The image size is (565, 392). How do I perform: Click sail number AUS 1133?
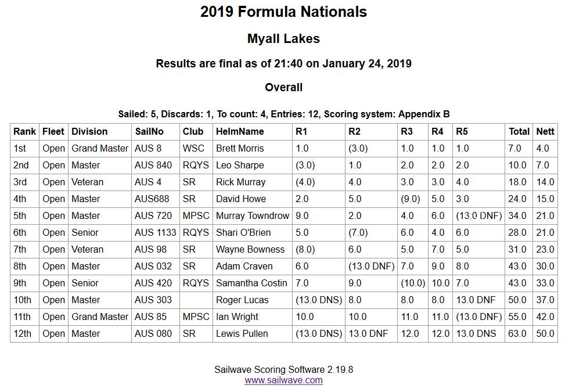(x=154, y=233)
